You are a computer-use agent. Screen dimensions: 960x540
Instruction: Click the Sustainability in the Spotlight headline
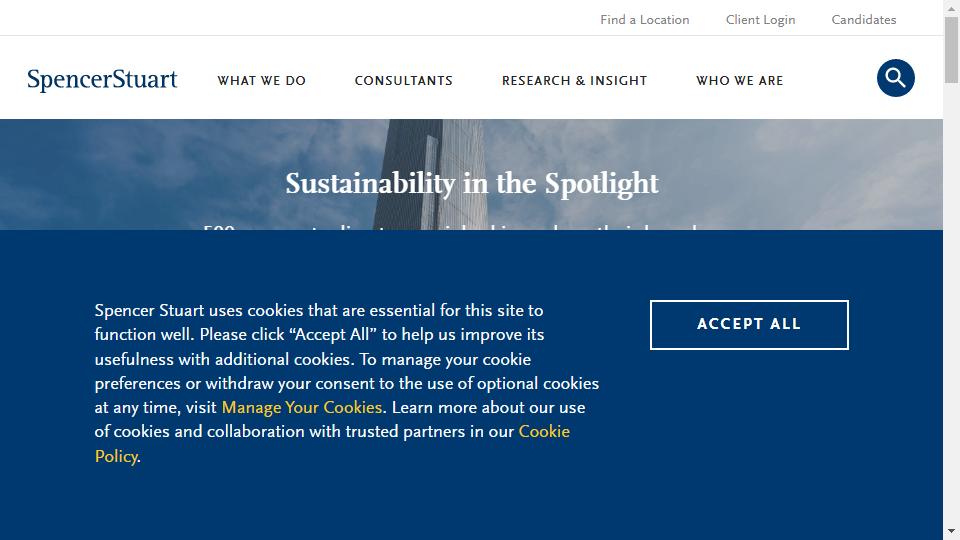(472, 184)
